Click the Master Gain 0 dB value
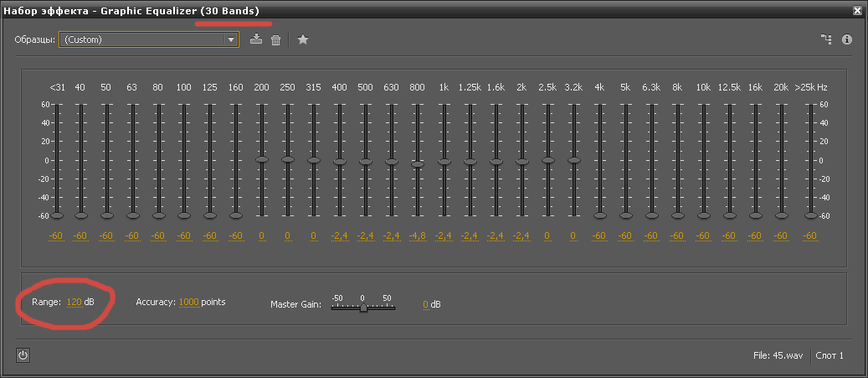The image size is (868, 378). 425,304
